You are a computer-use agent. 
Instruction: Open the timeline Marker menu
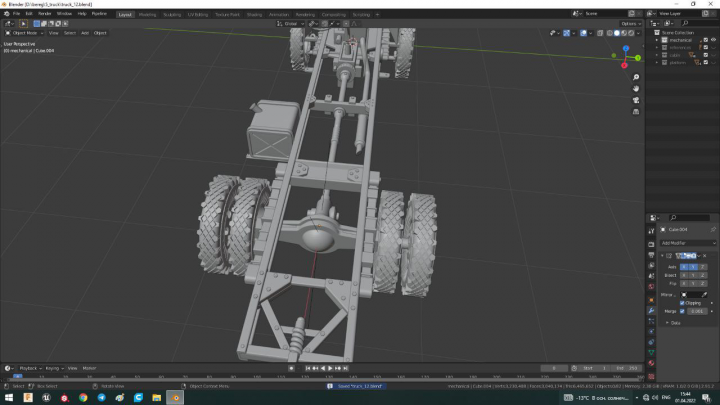[x=89, y=368]
